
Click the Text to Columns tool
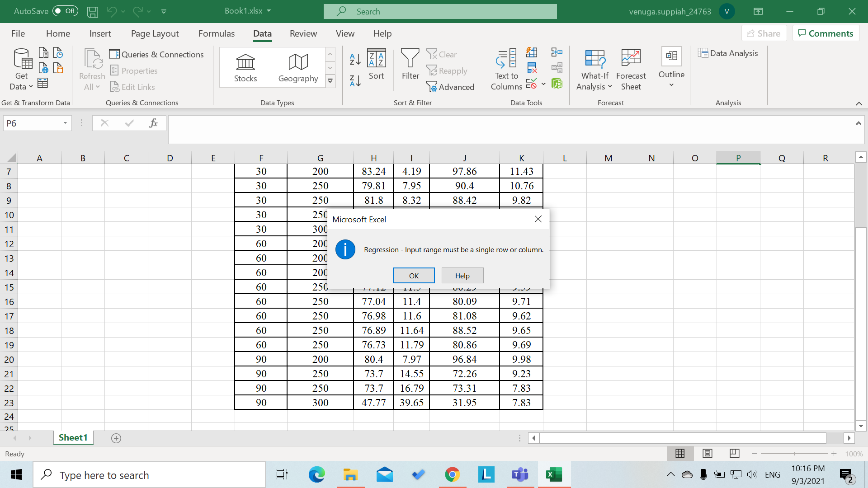(506, 69)
